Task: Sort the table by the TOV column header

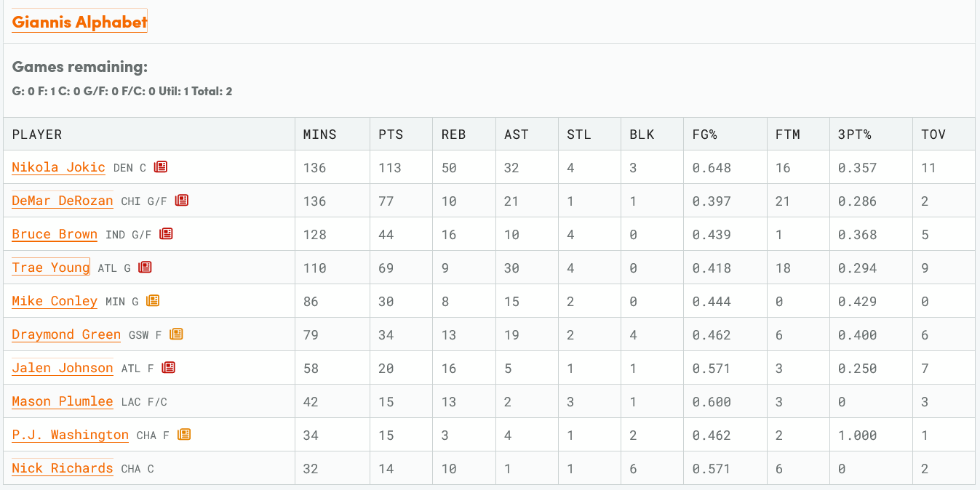Action: tap(933, 134)
